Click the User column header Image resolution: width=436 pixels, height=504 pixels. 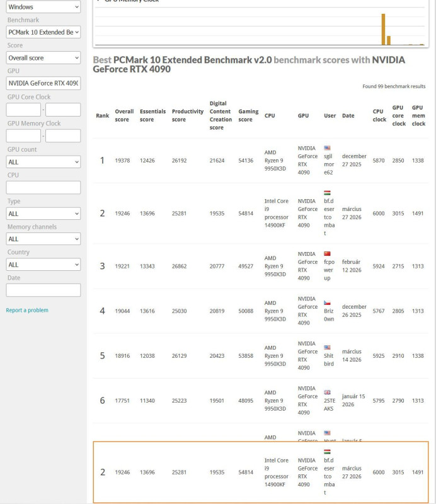coord(330,115)
